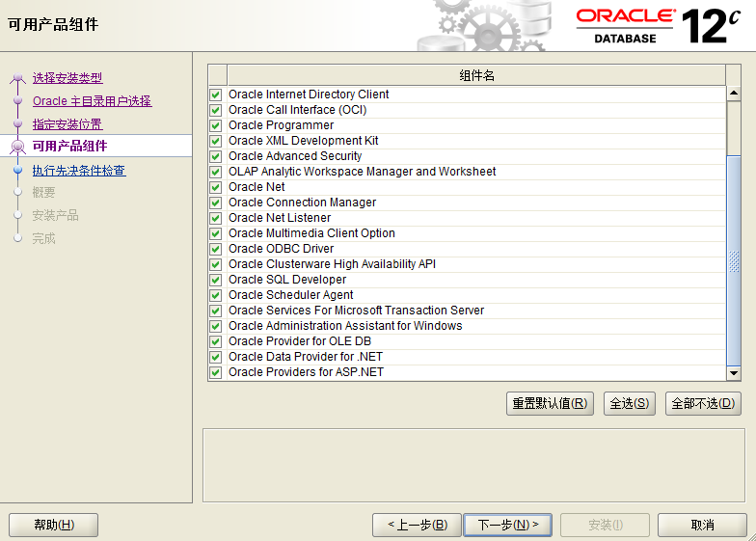This screenshot has height=541, width=756.
Task: Select Oracle ODBC Driver row text
Action: [x=282, y=249]
